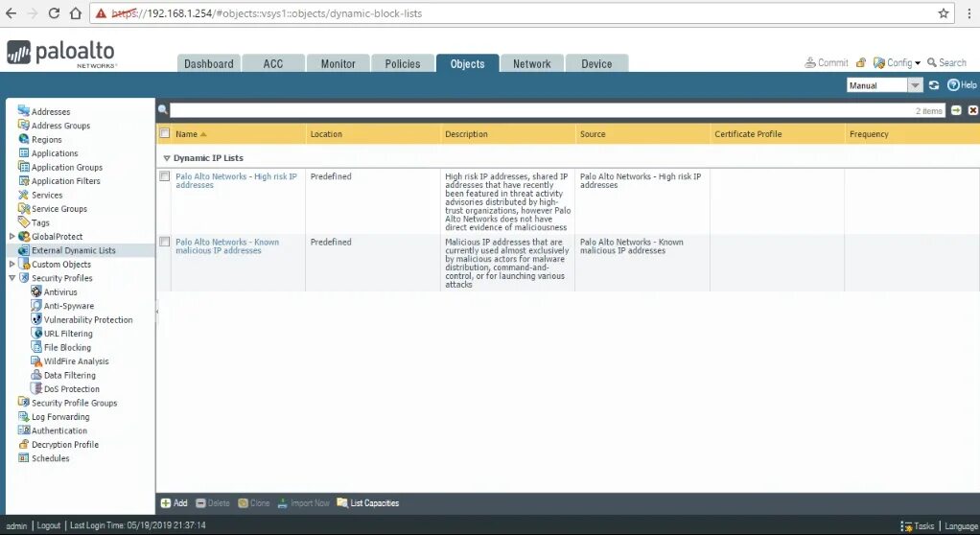
Task: Click the Custom Objects icon
Action: pyautogui.click(x=24, y=264)
